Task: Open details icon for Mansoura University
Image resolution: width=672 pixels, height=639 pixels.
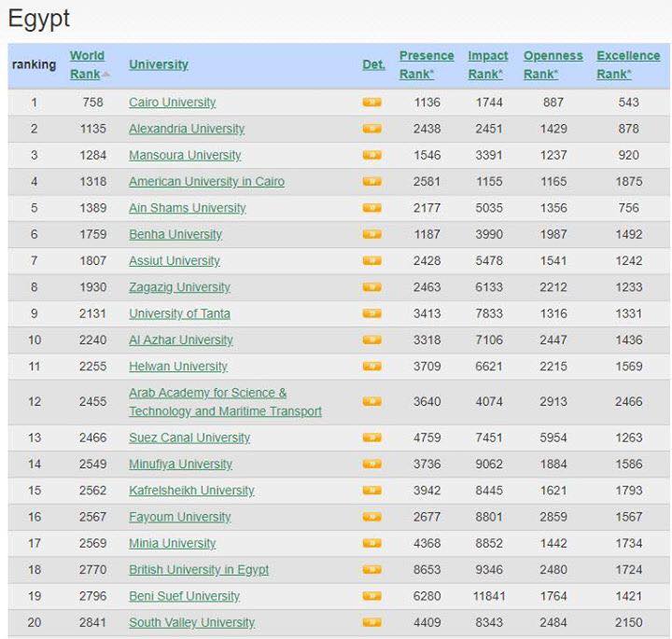Action: [x=371, y=155]
